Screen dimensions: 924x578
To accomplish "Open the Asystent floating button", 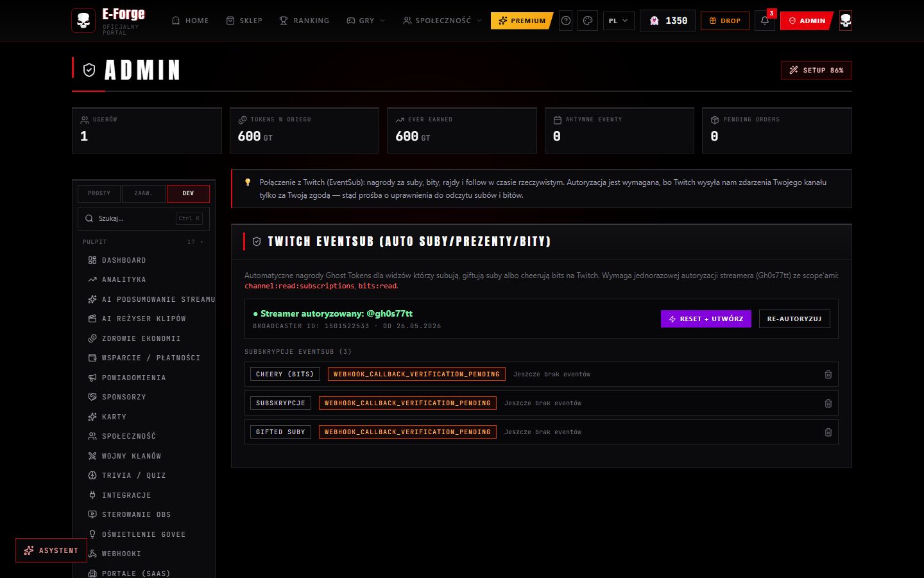I will [51, 550].
